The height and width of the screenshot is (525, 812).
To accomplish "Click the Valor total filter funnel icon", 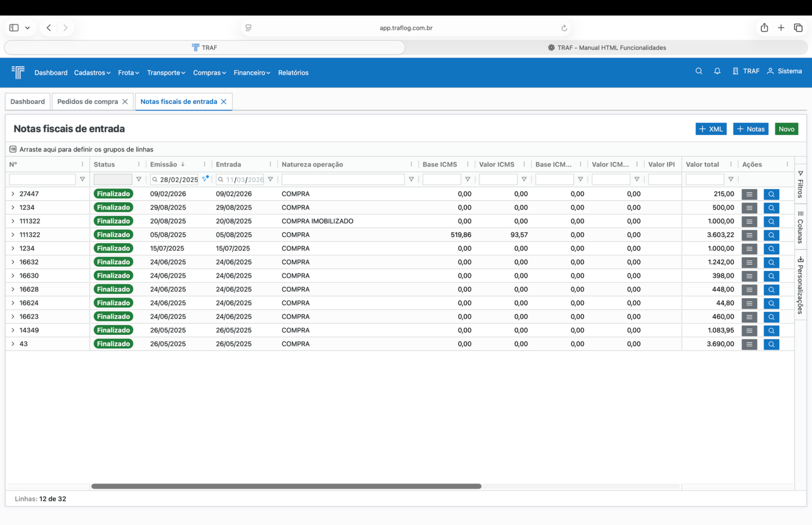I will point(731,179).
